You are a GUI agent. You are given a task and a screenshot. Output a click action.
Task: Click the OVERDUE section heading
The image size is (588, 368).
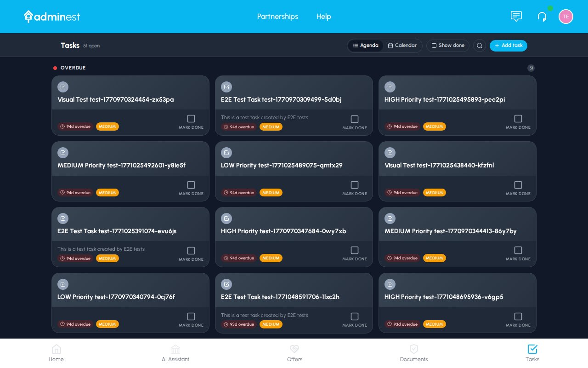pyautogui.click(x=73, y=68)
